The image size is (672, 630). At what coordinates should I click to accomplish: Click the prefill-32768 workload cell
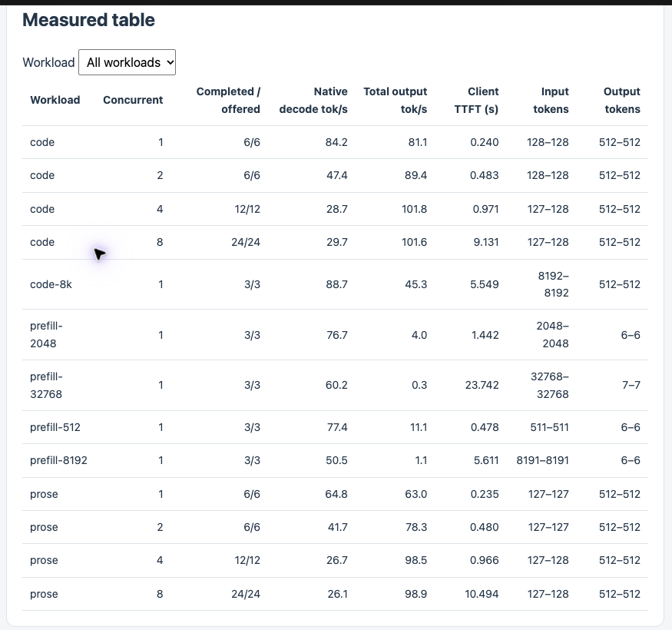coord(46,385)
